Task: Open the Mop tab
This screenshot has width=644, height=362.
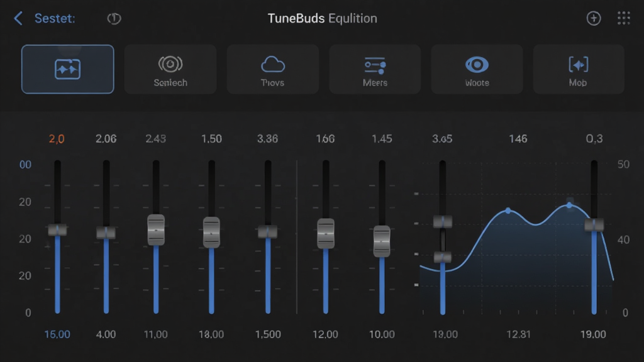Action: click(x=579, y=69)
